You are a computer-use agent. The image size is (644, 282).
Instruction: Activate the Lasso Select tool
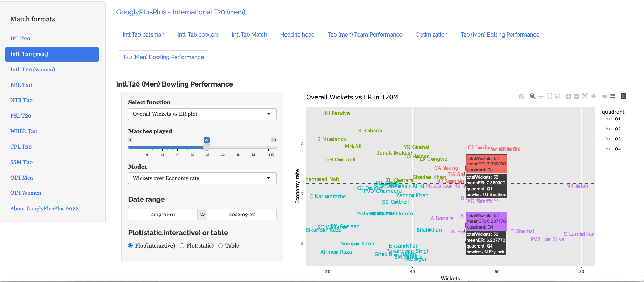(558, 97)
